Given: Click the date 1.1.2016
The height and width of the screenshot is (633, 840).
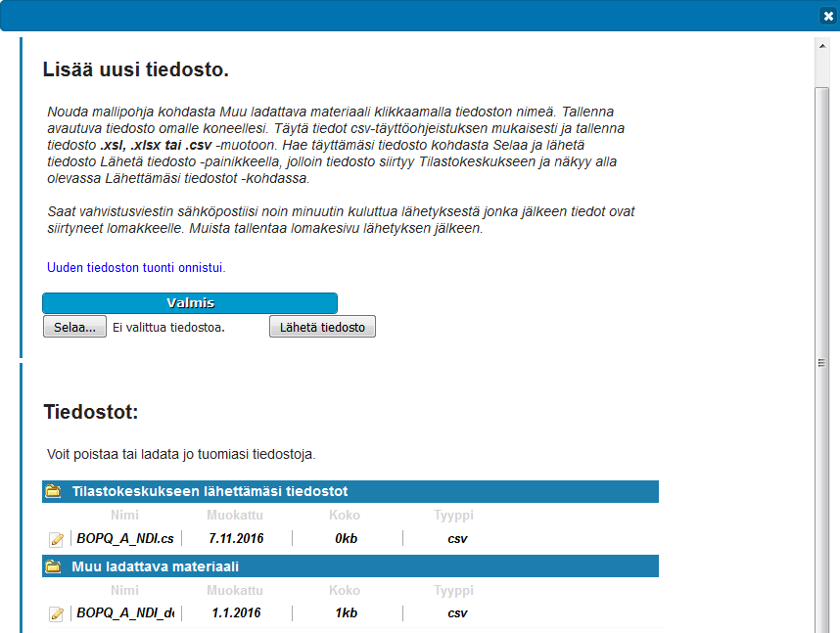Looking at the screenshot, I should 236,613.
